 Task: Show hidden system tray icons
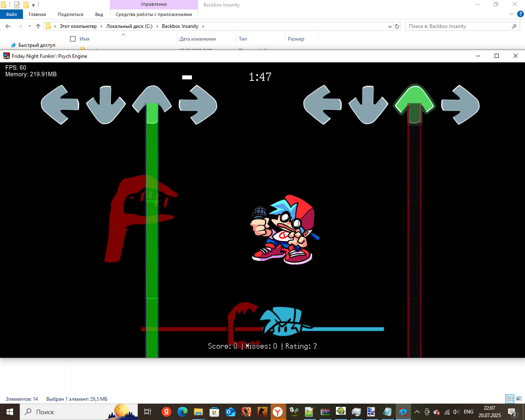[x=417, y=412]
